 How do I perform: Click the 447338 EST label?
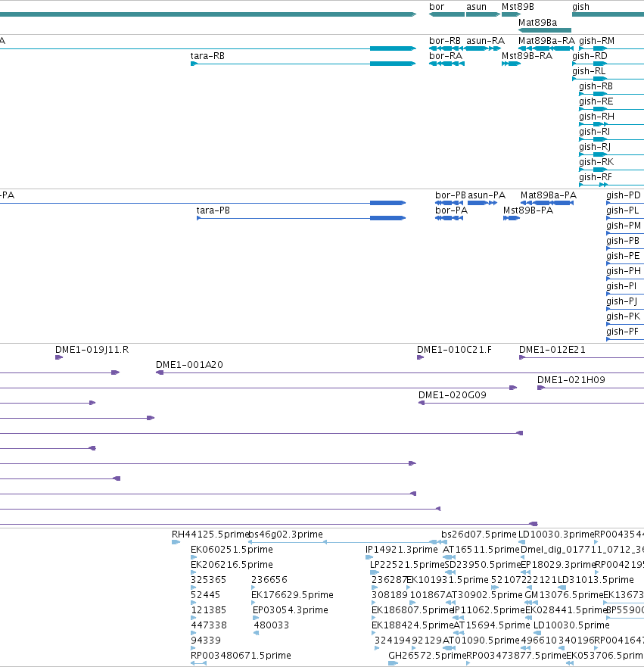tap(209, 625)
